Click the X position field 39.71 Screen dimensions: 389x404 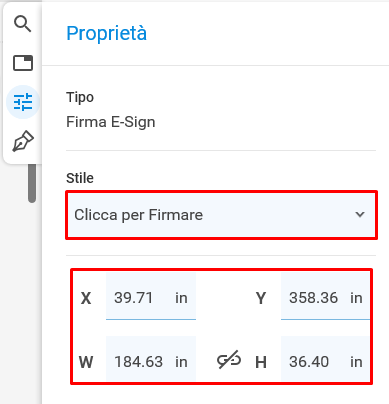click(x=151, y=296)
